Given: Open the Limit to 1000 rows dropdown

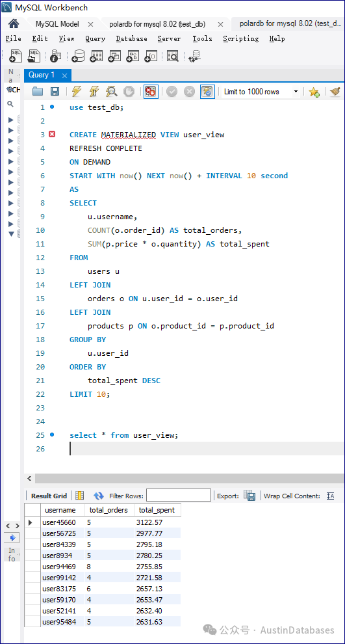Looking at the screenshot, I should [x=261, y=92].
